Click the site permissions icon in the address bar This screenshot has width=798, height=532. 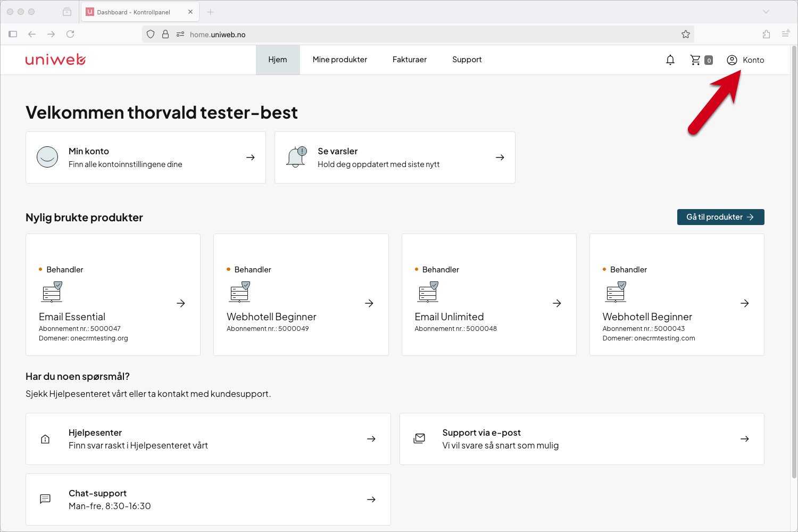180,34
